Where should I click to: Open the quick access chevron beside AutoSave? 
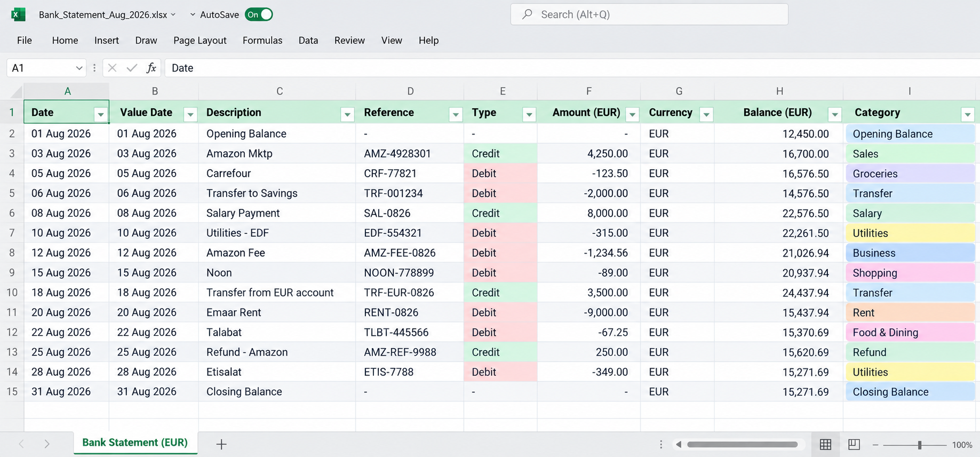(193, 14)
